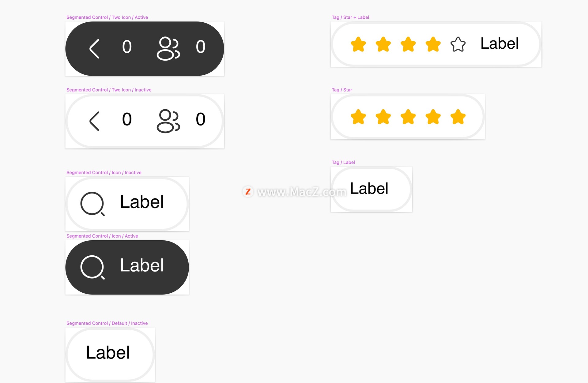588x383 pixels.
Task: Click the first filled star in Star + Label tag
Action: (358, 44)
